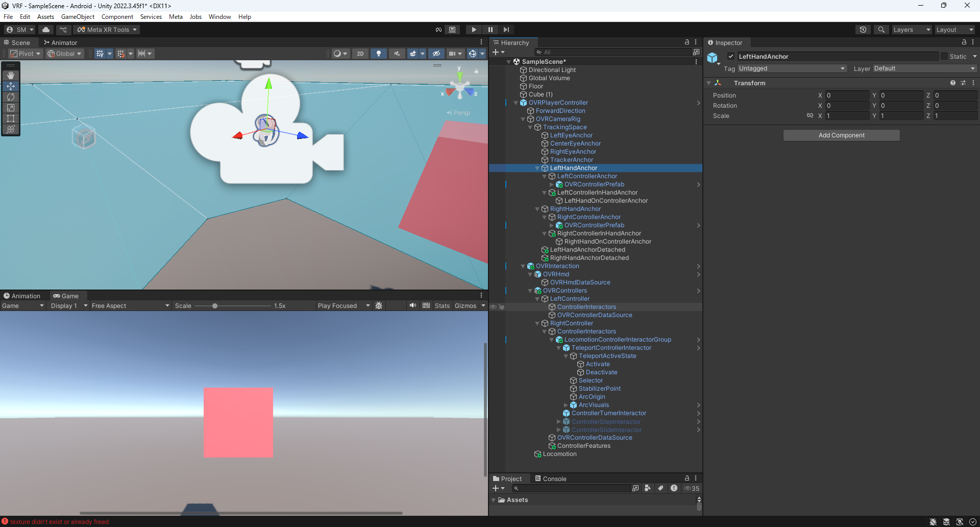Click the Undo History icon

(x=863, y=30)
